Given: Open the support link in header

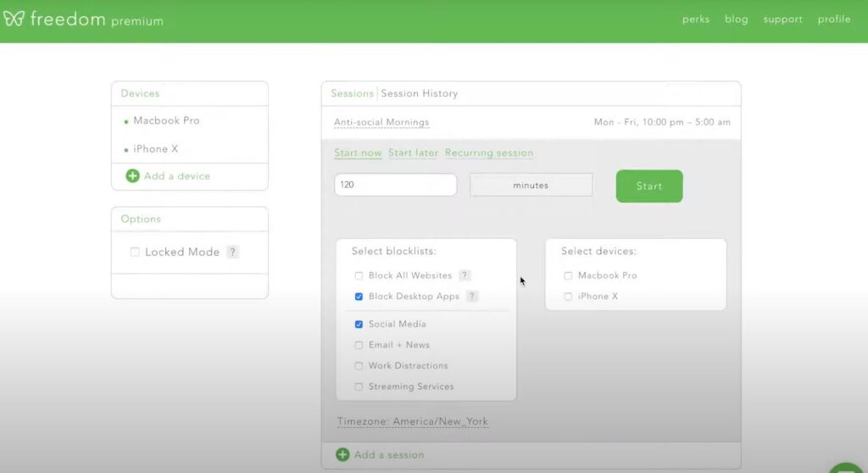Looking at the screenshot, I should [x=782, y=19].
